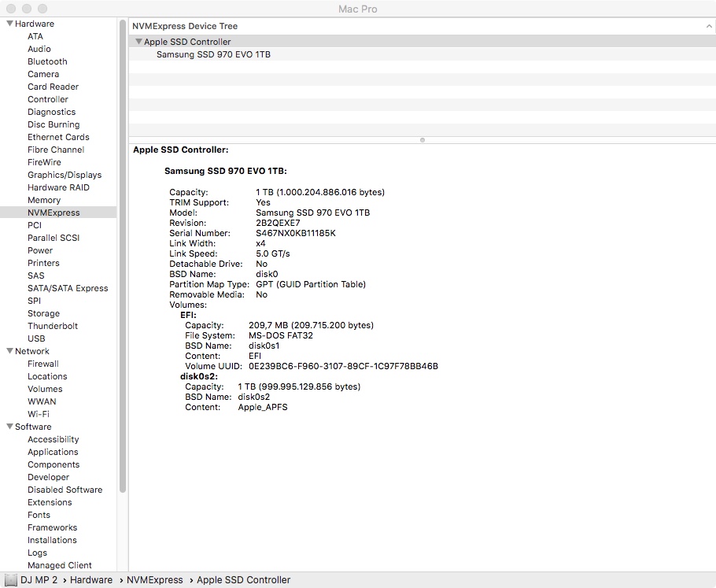Click Apple SSD Controller in path bar

(243, 580)
